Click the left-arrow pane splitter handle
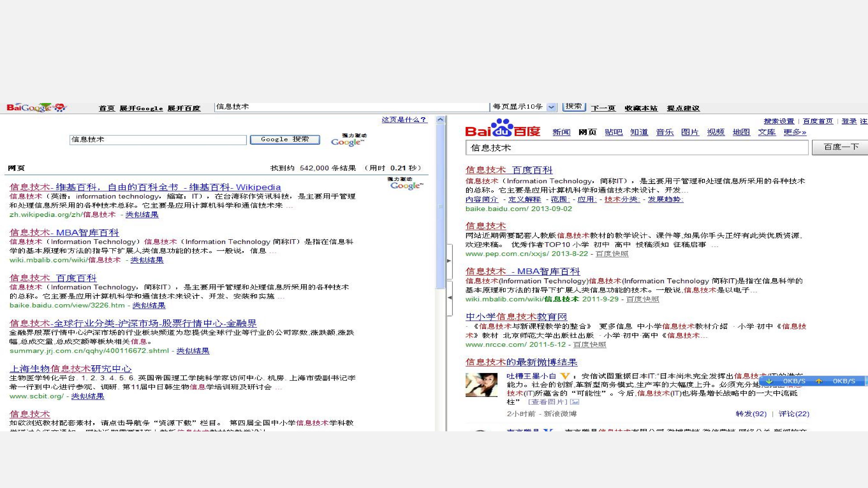 pyautogui.click(x=449, y=298)
